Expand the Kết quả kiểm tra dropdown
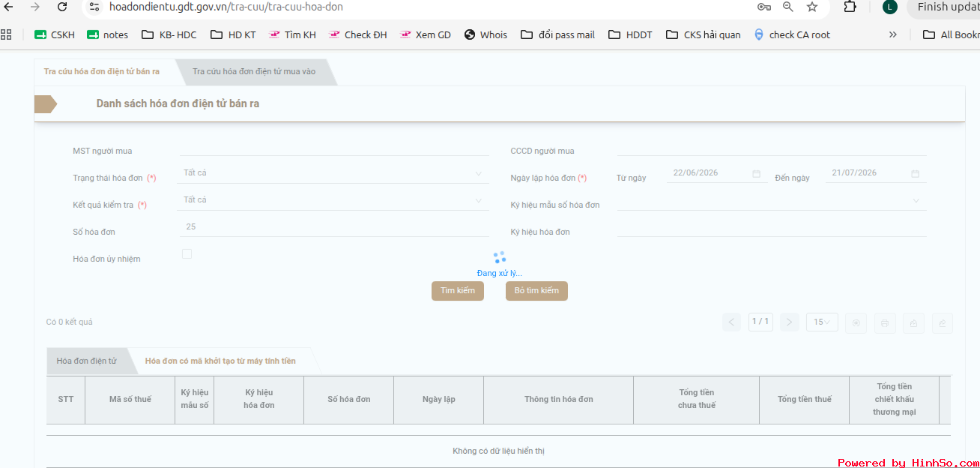The image size is (980, 468). click(334, 200)
